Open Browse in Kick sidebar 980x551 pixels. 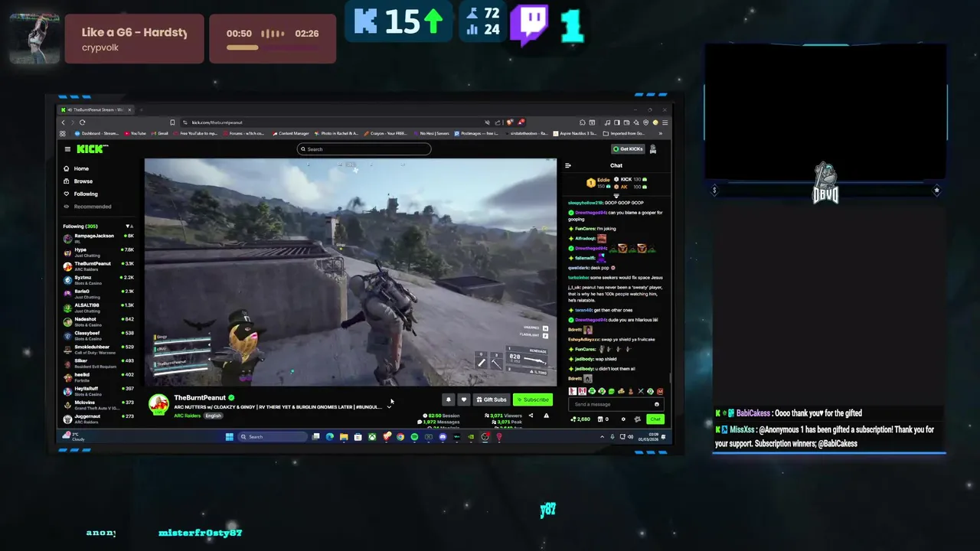[x=78, y=181]
